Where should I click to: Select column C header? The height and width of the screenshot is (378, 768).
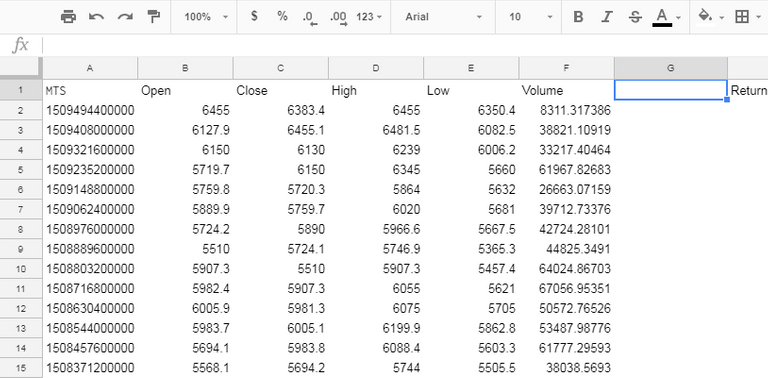281,68
